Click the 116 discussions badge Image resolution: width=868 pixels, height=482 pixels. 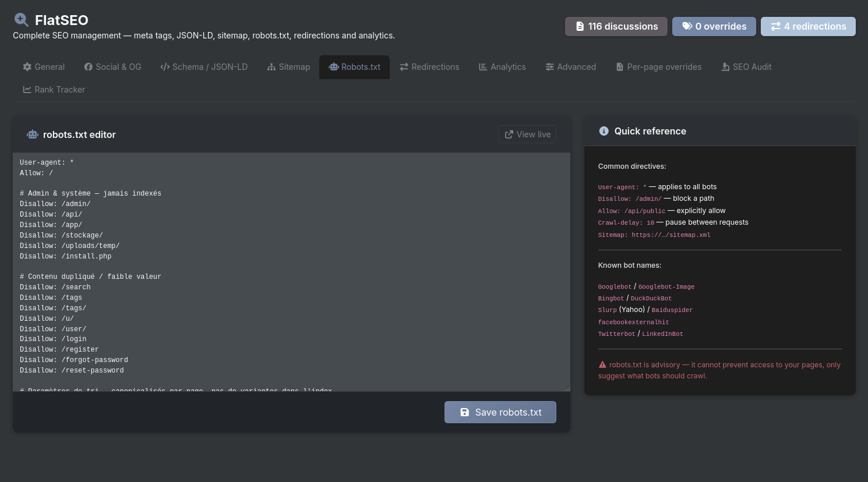pyautogui.click(x=616, y=27)
